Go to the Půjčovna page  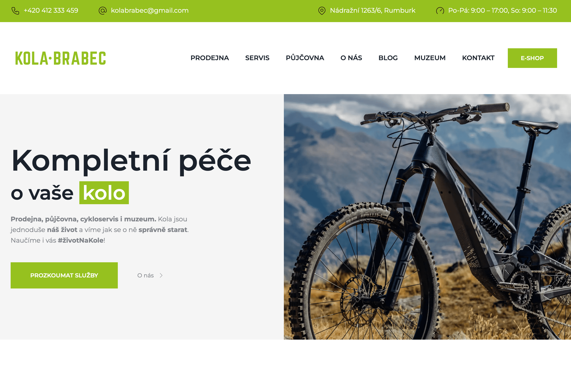click(x=305, y=58)
